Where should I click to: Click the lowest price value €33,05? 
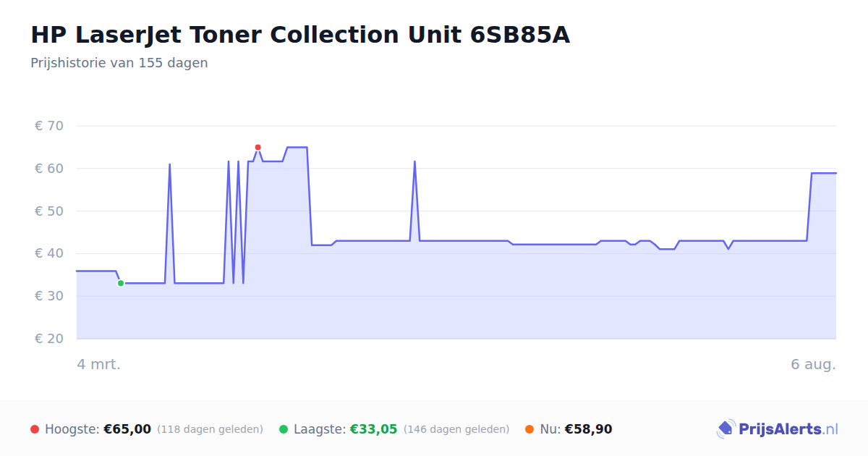click(x=374, y=429)
